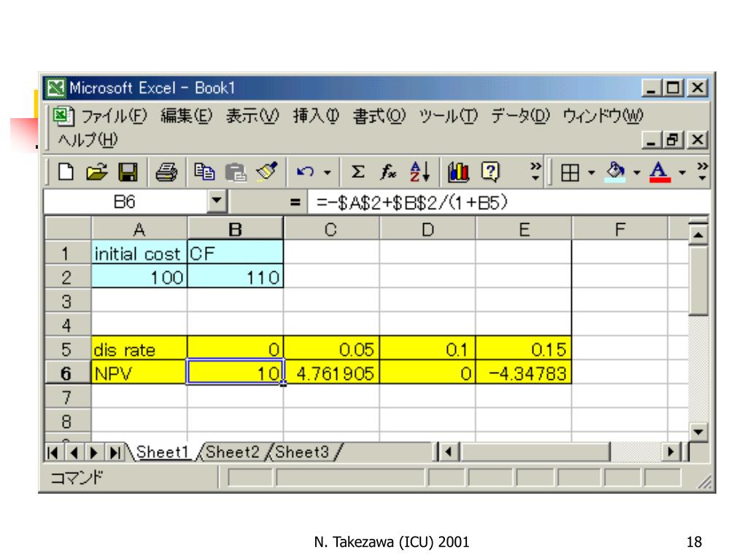Print using the printer icon
Image resolution: width=747 pixels, height=560 pixels.
tap(166, 172)
